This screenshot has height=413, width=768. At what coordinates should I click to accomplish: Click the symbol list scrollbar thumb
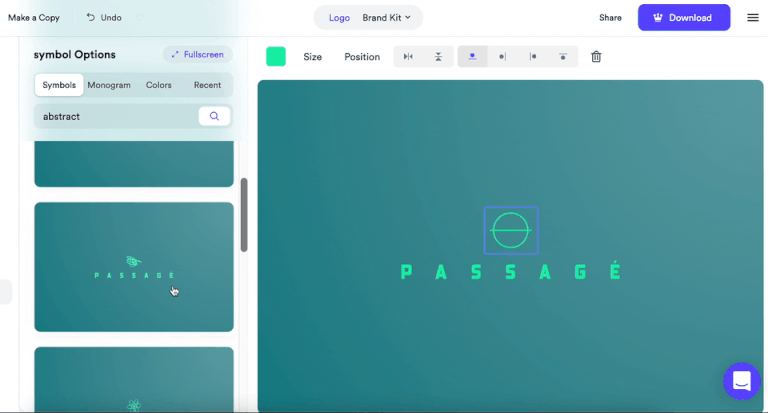tap(244, 215)
